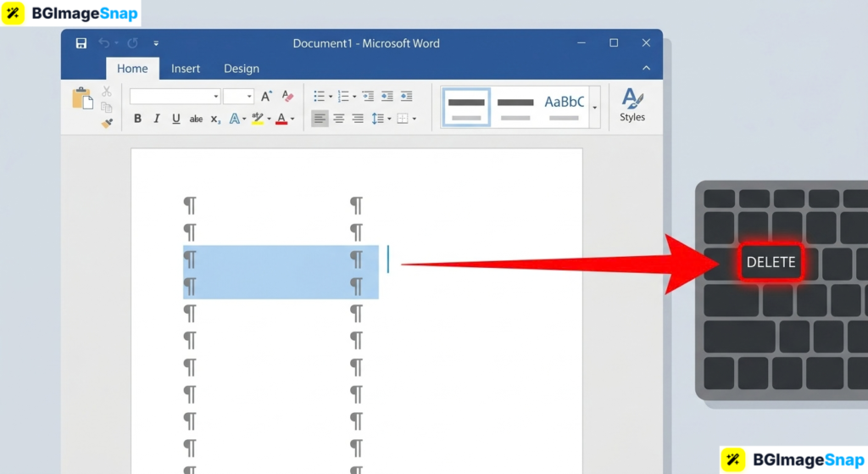Viewport: 868px width, 474px height.
Task: Apply borders to the selection
Action: (403, 119)
